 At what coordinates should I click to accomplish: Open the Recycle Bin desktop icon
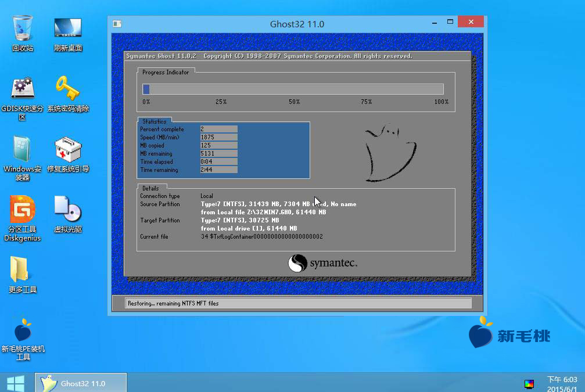click(23, 33)
